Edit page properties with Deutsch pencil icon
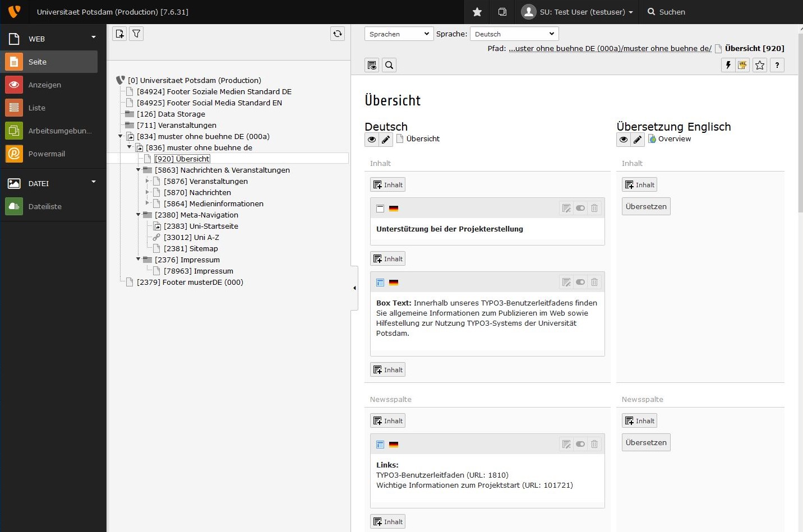This screenshot has height=532, width=803. tap(386, 140)
